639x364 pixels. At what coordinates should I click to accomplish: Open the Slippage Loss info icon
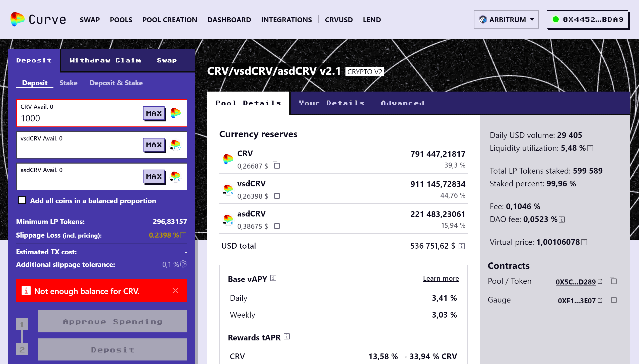click(x=183, y=235)
